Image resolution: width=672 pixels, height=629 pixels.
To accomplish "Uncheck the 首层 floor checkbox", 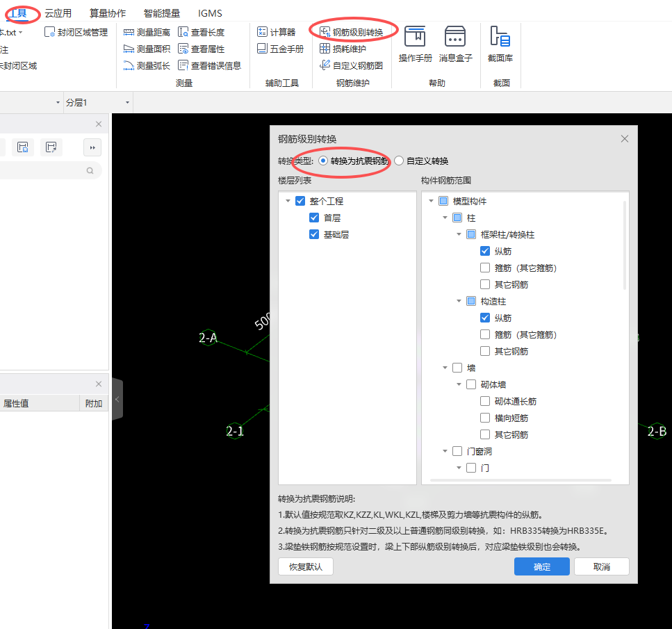I will point(313,218).
